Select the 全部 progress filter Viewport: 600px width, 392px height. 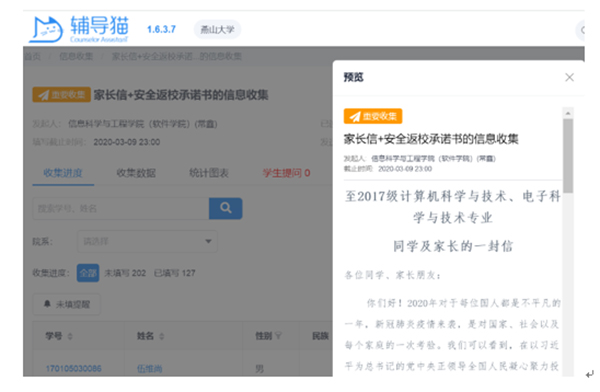point(88,273)
